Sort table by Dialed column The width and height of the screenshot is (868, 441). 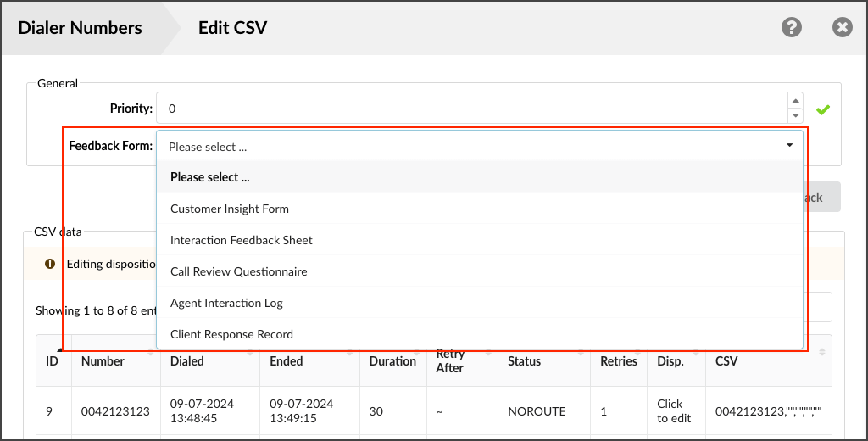pos(210,360)
